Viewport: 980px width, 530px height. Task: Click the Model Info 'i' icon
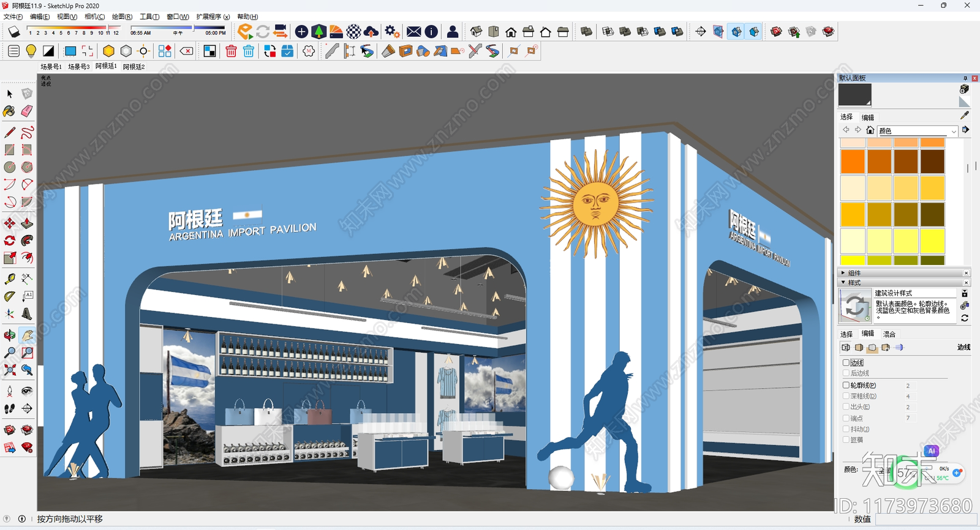(431, 31)
